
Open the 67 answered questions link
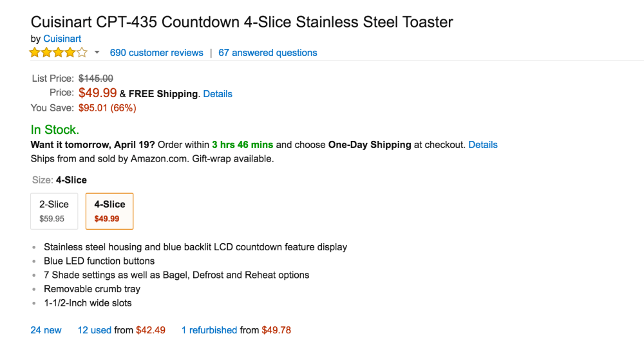click(267, 53)
